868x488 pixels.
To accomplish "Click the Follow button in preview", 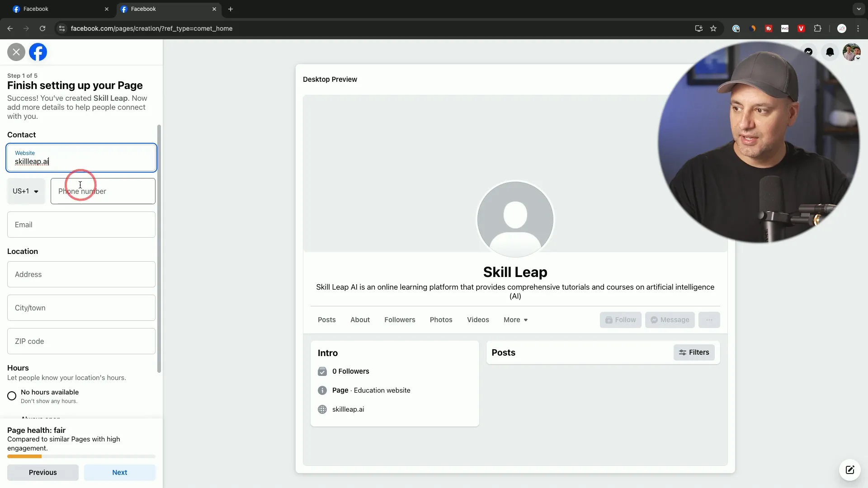I will (620, 320).
